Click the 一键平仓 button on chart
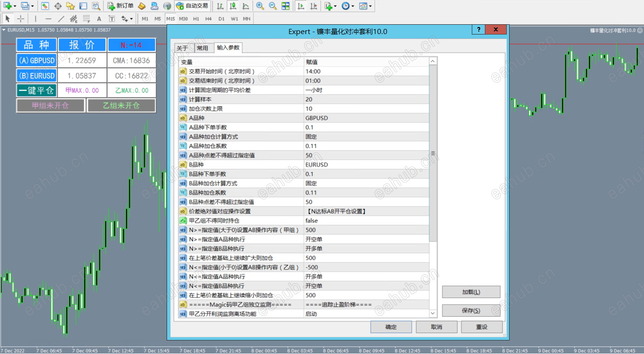The width and height of the screenshot is (644, 354). coord(36,90)
